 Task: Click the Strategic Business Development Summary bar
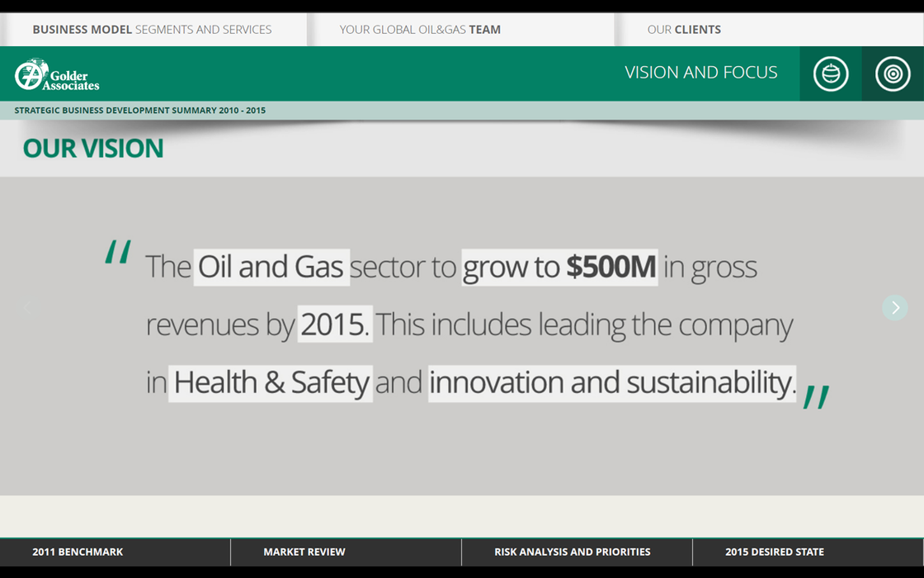(x=140, y=111)
